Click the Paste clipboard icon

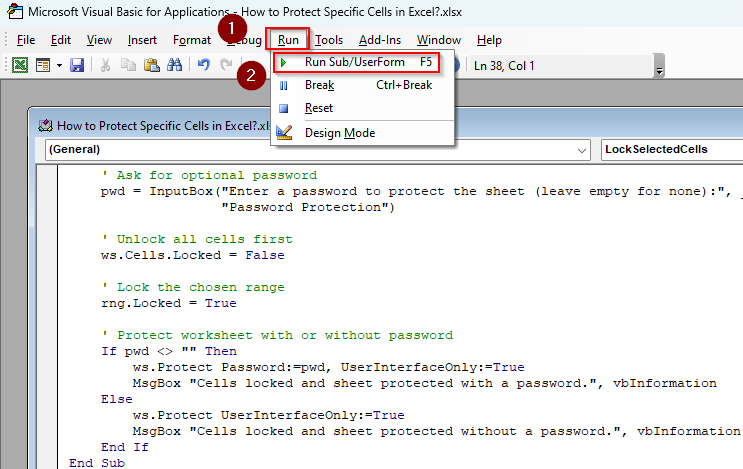pos(151,65)
